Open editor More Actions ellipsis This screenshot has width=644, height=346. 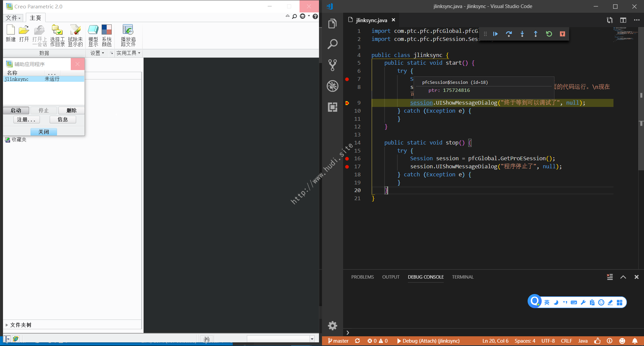637,20
